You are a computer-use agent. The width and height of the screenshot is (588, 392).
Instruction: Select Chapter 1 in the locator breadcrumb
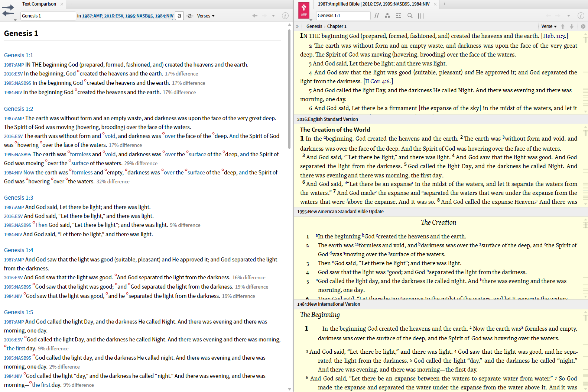(337, 26)
